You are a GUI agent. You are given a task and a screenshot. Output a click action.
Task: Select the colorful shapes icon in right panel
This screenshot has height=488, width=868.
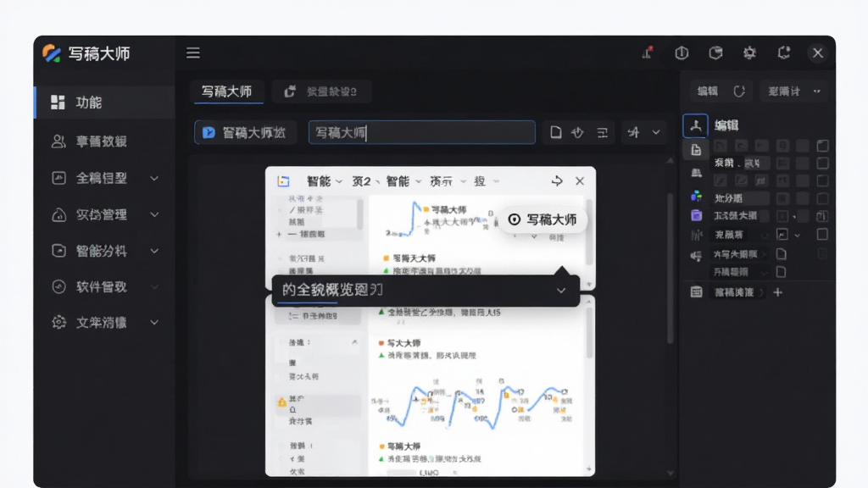(697, 196)
